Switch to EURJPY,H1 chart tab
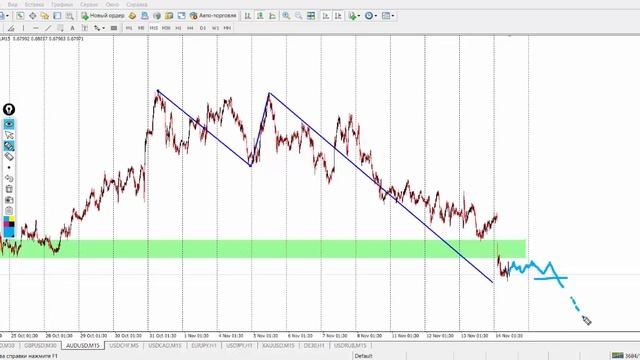Viewport: 640px width, 360px height. (x=204, y=346)
